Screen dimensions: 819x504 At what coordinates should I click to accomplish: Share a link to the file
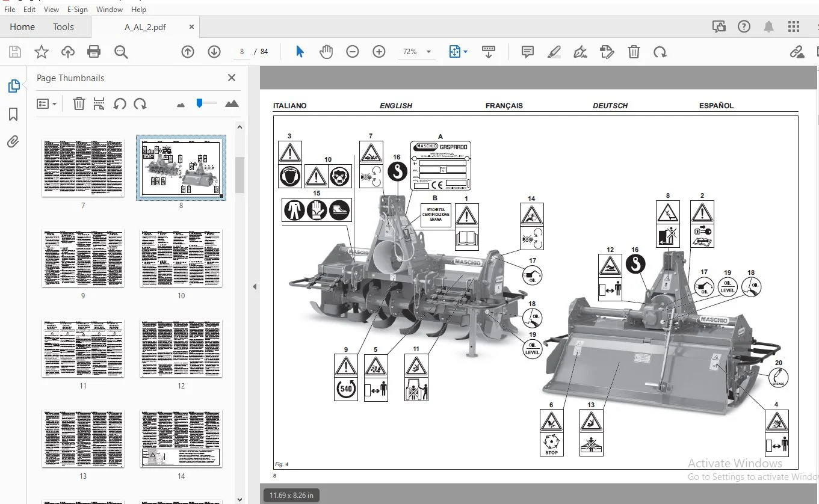coord(797,52)
